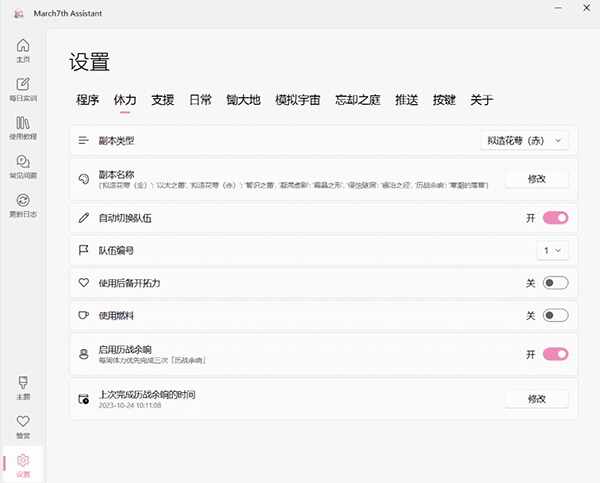This screenshot has height=483, width=600.
Task: Switch to the 忘却之庭 tab
Action: 358,100
